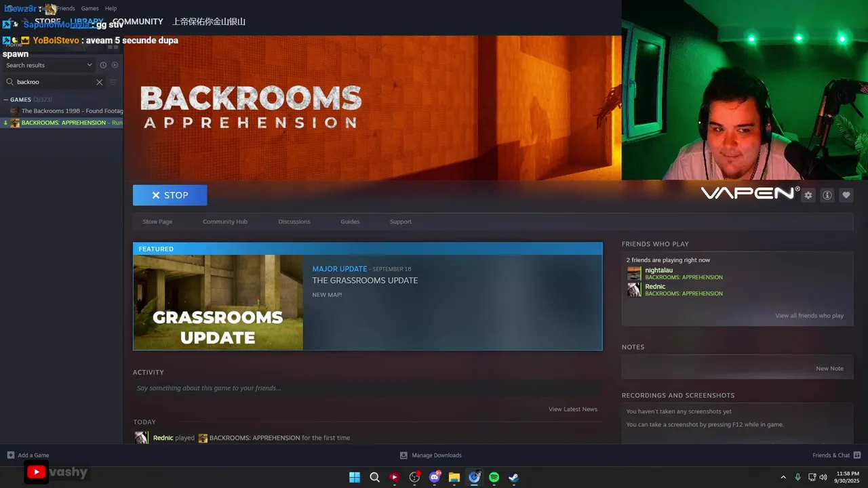
Task: Open Support link
Action: 401,222
